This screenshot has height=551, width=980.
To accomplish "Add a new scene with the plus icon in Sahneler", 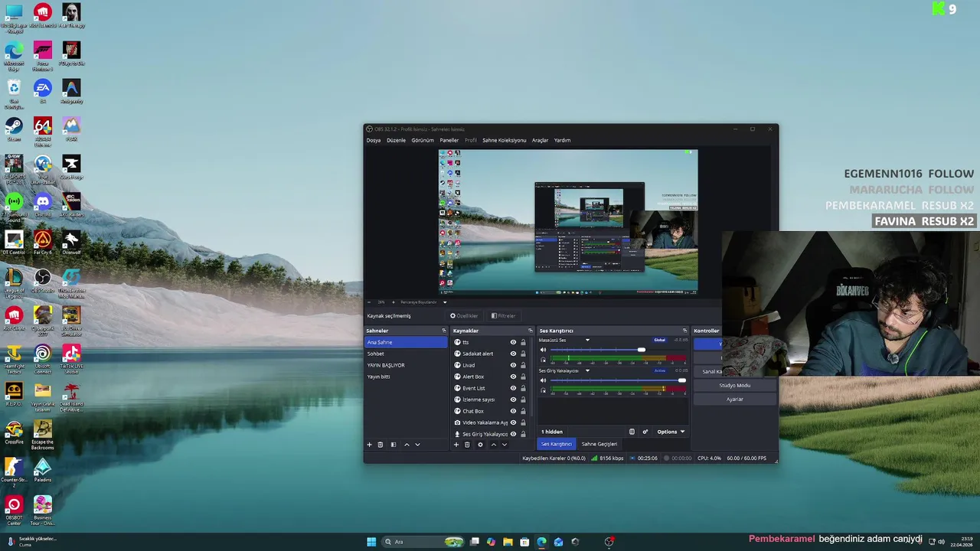I will coord(369,445).
